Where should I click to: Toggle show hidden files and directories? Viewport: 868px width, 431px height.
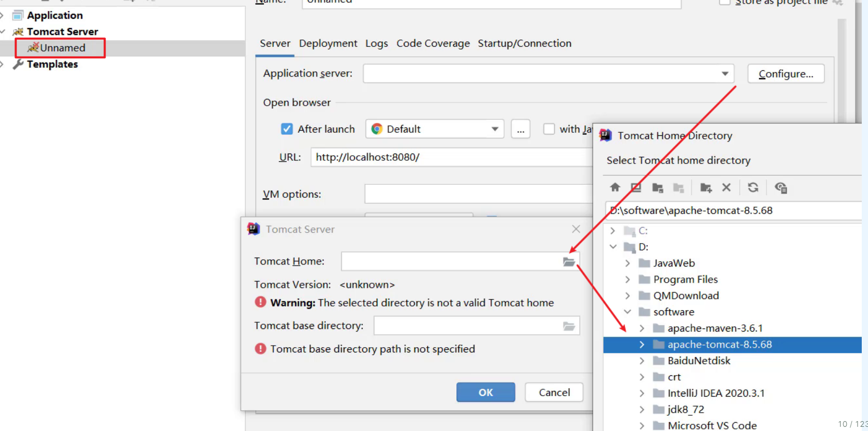781,187
